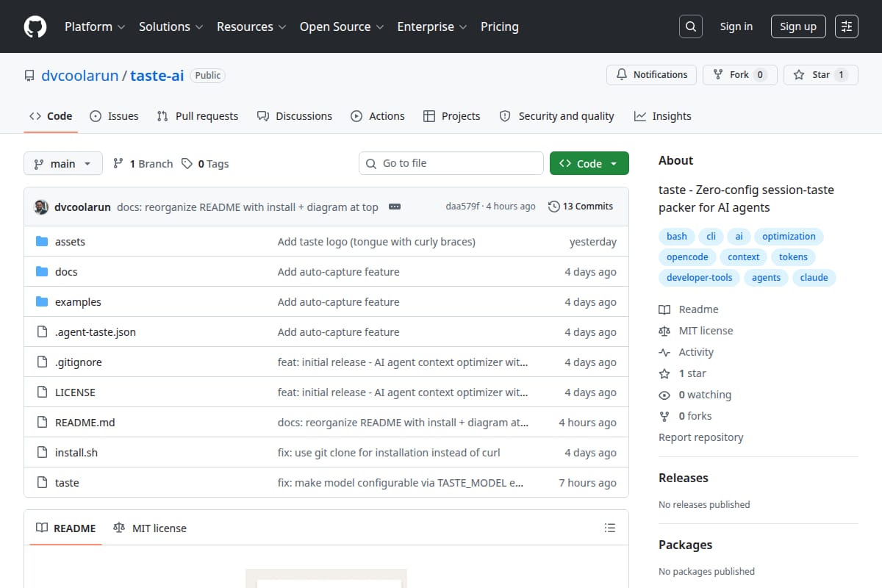The width and height of the screenshot is (882, 588).
Task: Star the taste-ai repository
Action: 821,75
